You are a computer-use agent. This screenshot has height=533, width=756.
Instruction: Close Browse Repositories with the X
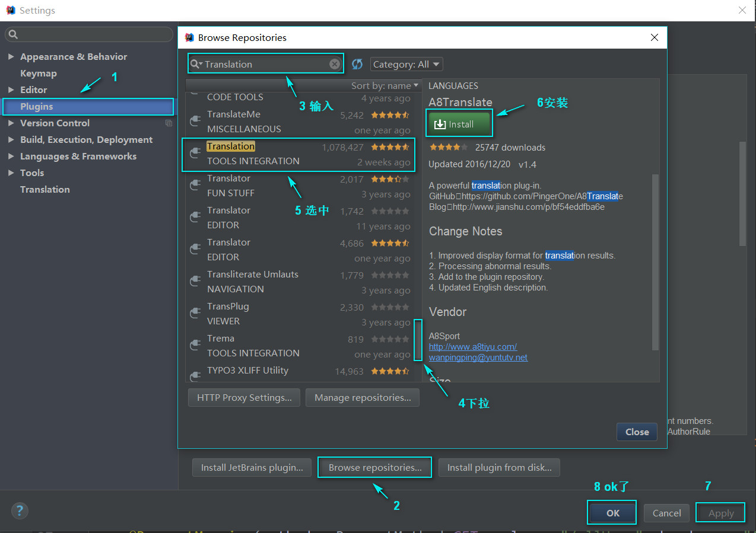[655, 37]
